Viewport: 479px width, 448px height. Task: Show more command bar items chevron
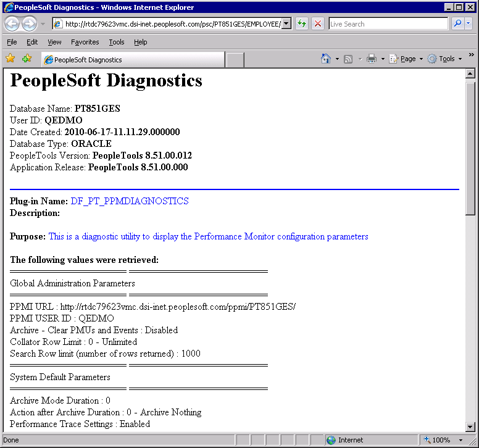coord(472,55)
